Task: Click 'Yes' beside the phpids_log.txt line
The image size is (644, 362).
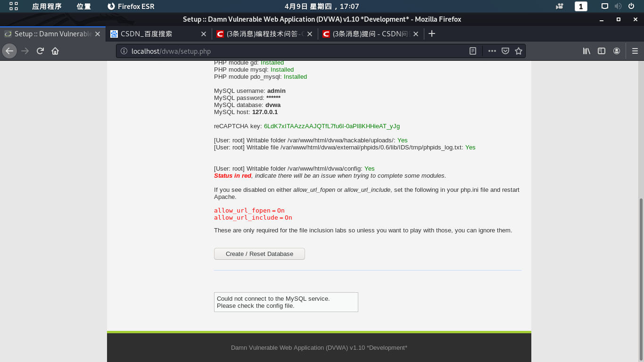Action: coord(471,147)
